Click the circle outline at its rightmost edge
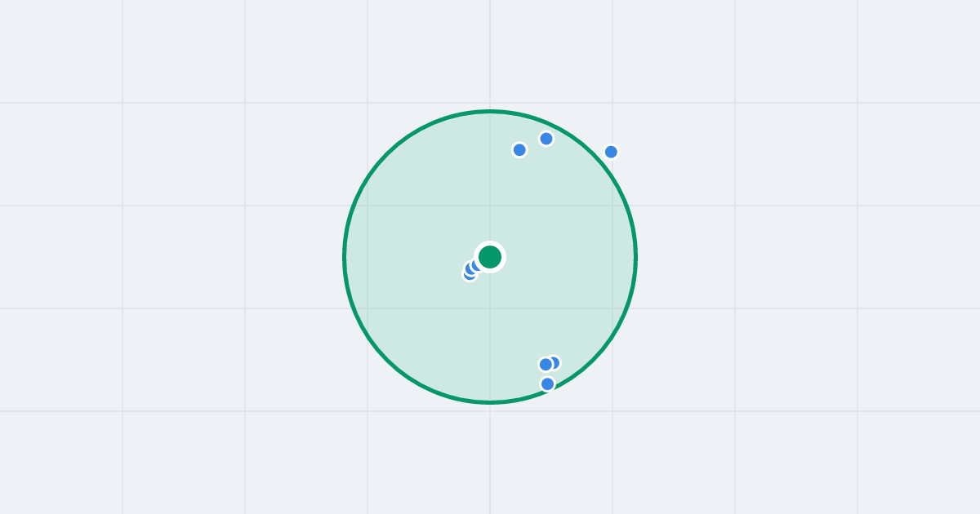Screen dimensions: 980x514 point(635,257)
